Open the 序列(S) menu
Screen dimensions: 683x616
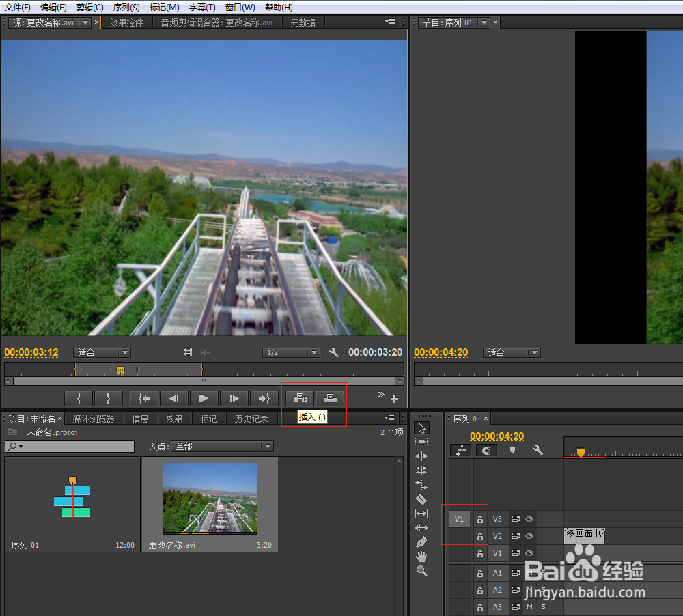click(x=126, y=8)
